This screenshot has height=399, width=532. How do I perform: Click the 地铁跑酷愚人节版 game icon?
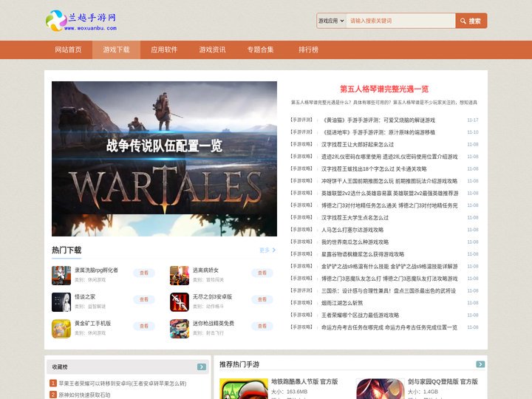point(244,389)
